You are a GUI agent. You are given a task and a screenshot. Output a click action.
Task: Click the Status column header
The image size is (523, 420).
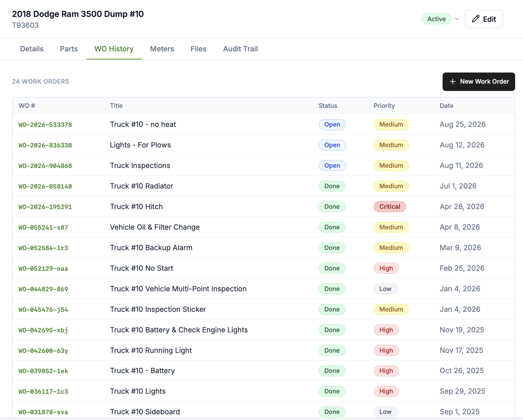pos(328,106)
